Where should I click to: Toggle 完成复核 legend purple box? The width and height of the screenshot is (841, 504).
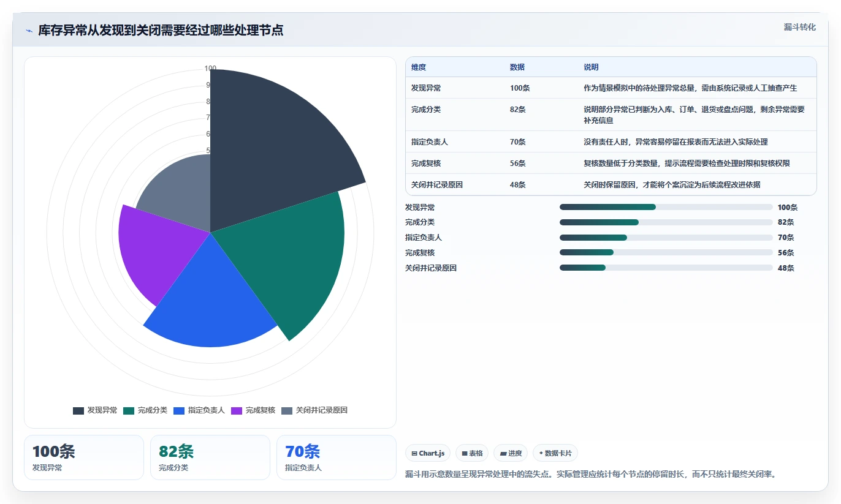point(237,411)
